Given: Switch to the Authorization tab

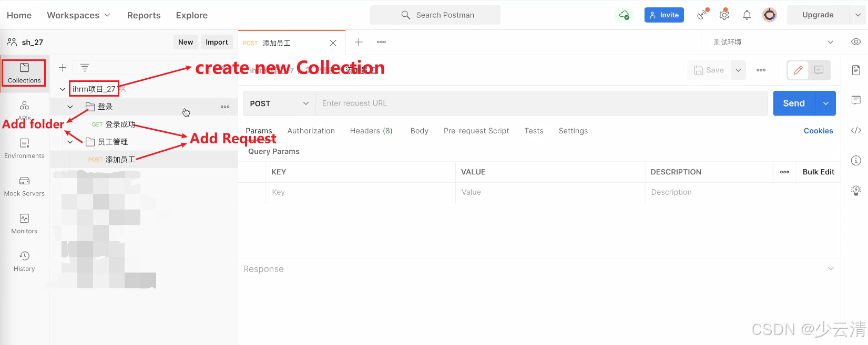Looking at the screenshot, I should coord(311,131).
